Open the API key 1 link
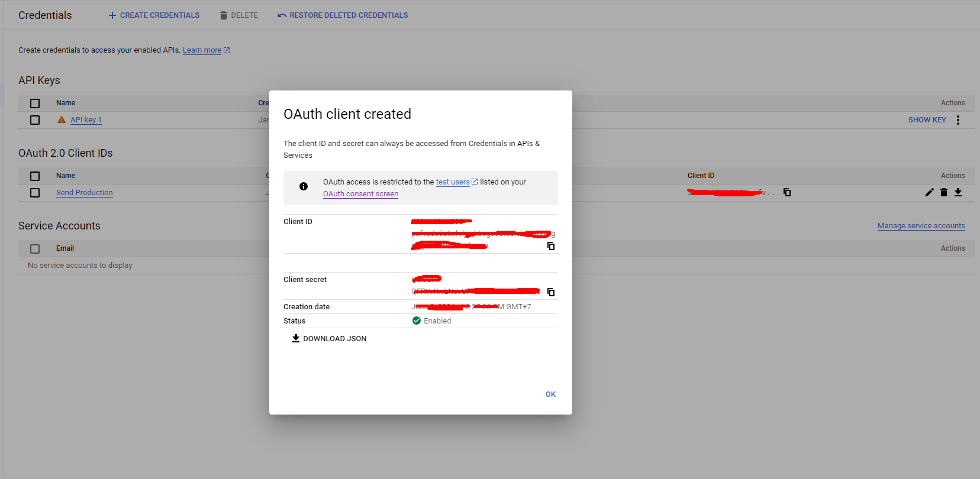The height and width of the screenshot is (479, 980). click(86, 120)
